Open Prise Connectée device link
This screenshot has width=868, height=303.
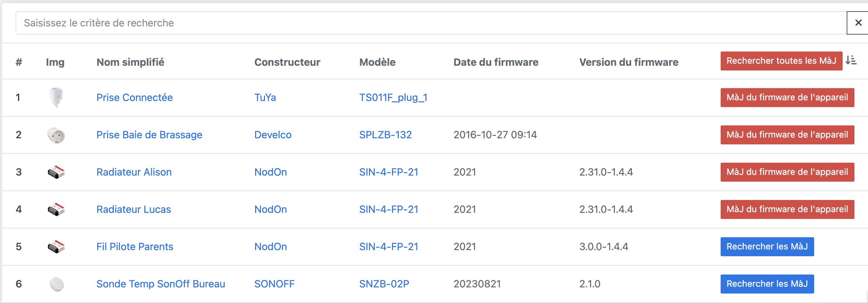(135, 98)
